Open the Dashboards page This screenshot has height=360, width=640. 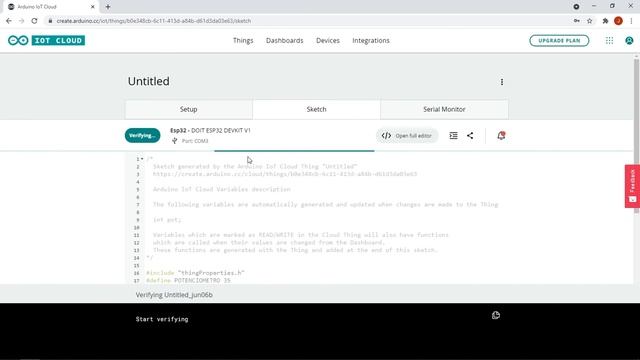tap(284, 40)
